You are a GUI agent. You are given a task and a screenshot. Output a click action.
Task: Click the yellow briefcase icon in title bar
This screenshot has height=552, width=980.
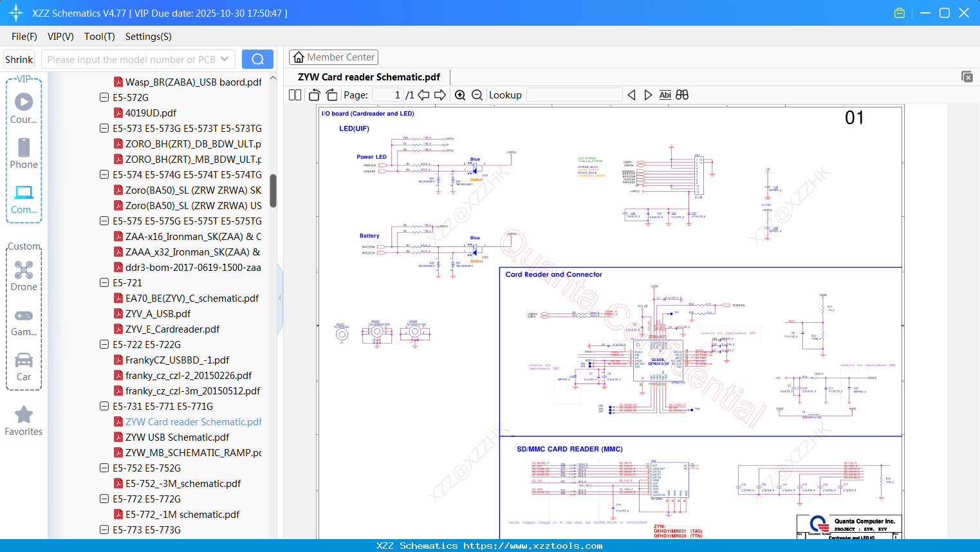[x=900, y=13]
